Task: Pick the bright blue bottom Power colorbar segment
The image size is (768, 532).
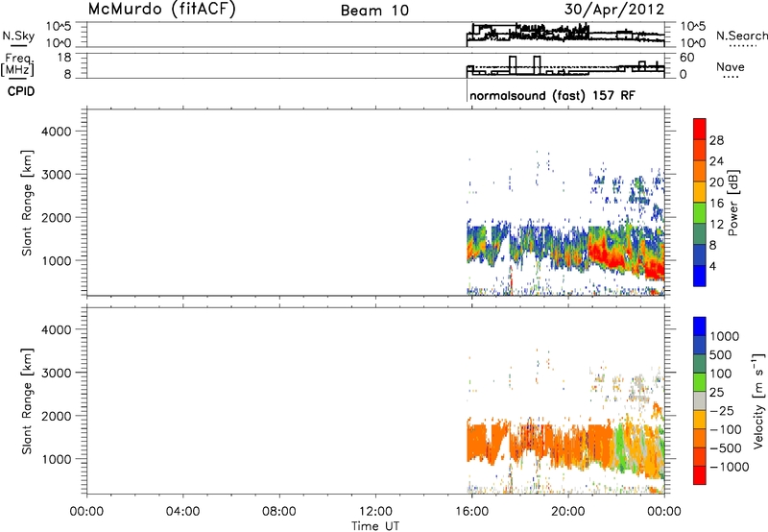Action: pyautogui.click(x=700, y=276)
